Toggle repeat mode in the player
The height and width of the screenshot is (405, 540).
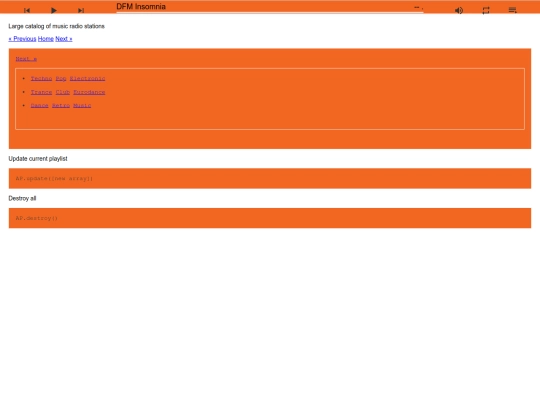pos(486,11)
